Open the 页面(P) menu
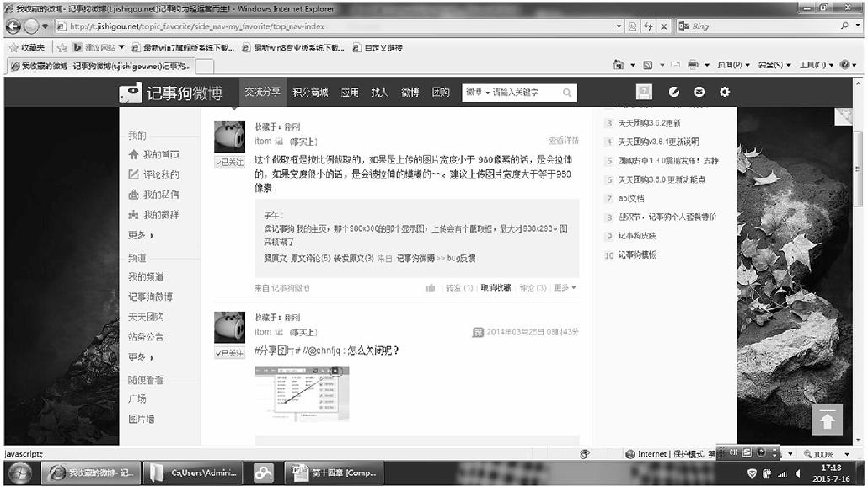The image size is (868, 487). (x=733, y=65)
